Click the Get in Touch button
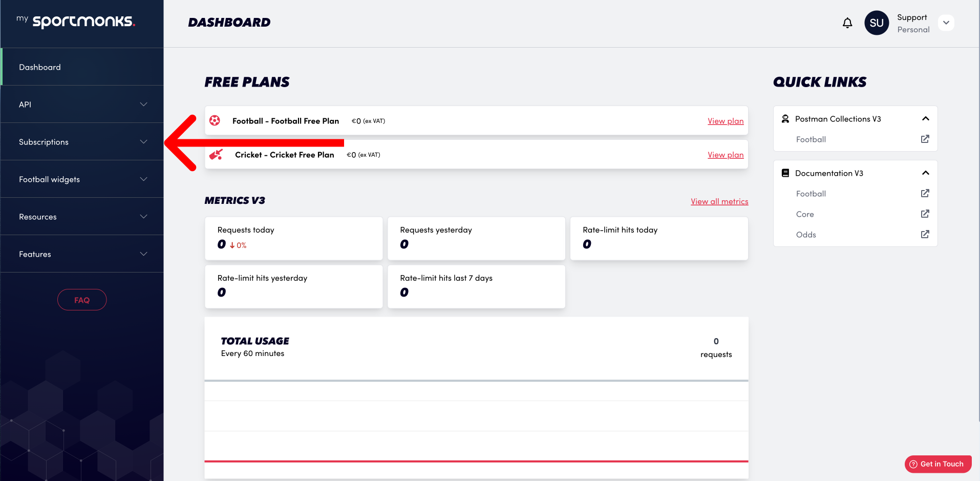The width and height of the screenshot is (980, 481). [938, 464]
